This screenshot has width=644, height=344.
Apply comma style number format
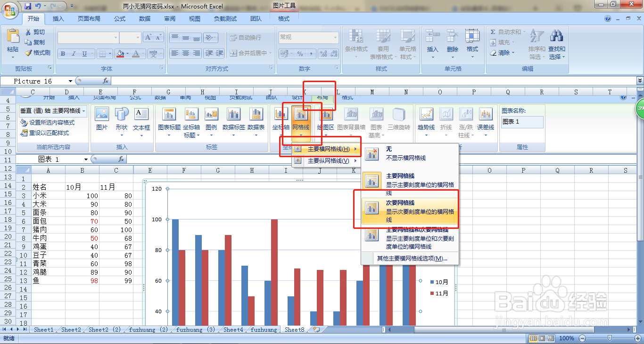click(310, 53)
